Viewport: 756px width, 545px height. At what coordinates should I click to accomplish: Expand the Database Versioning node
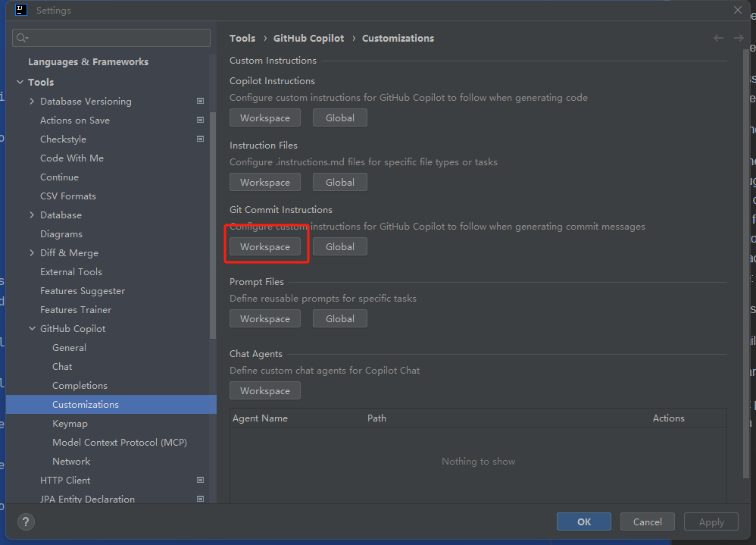pyautogui.click(x=32, y=101)
